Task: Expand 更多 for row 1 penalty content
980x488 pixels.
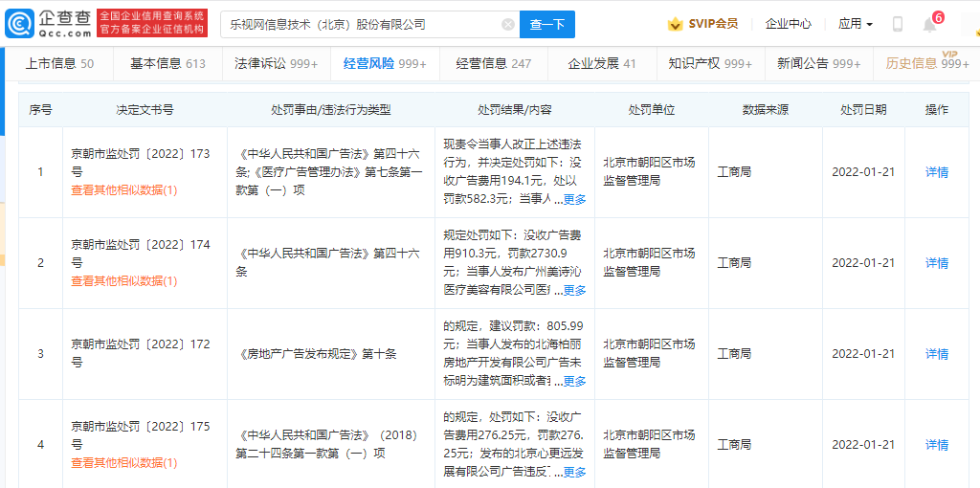Action: 575,199
